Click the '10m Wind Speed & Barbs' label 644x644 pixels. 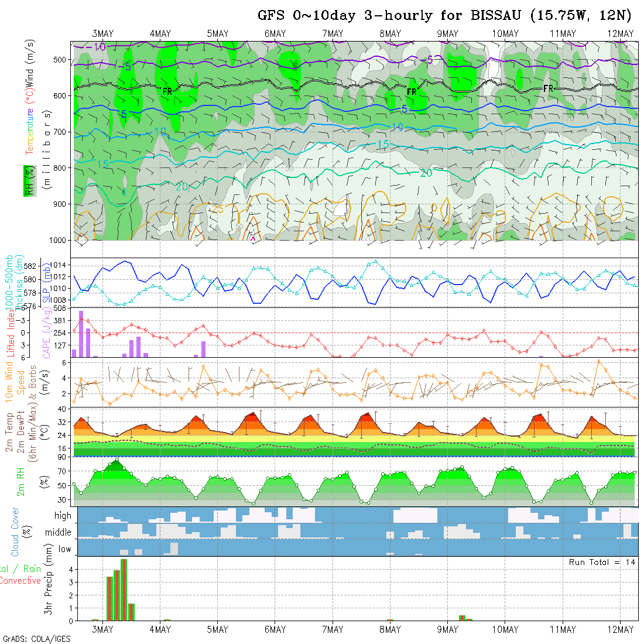click(x=20, y=382)
